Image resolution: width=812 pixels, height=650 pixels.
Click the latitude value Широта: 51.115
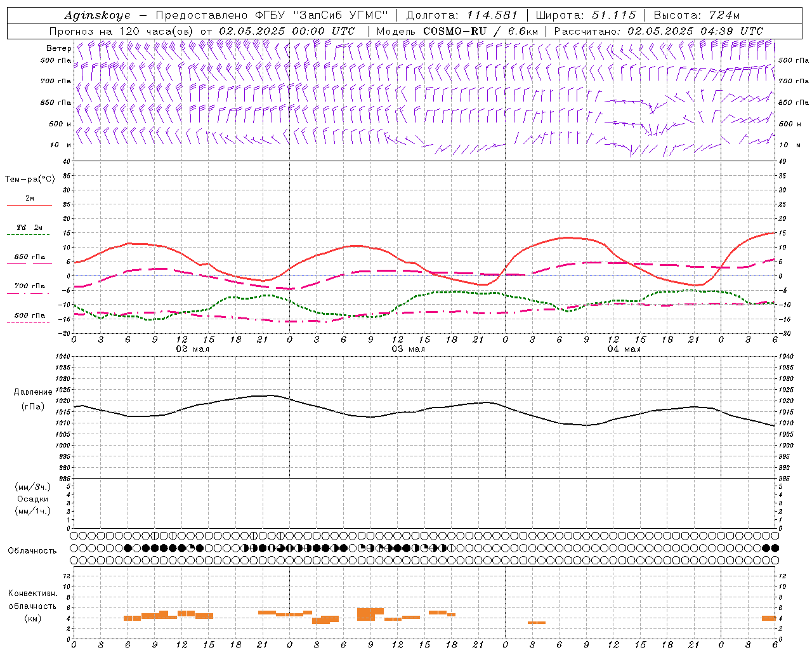(x=586, y=15)
